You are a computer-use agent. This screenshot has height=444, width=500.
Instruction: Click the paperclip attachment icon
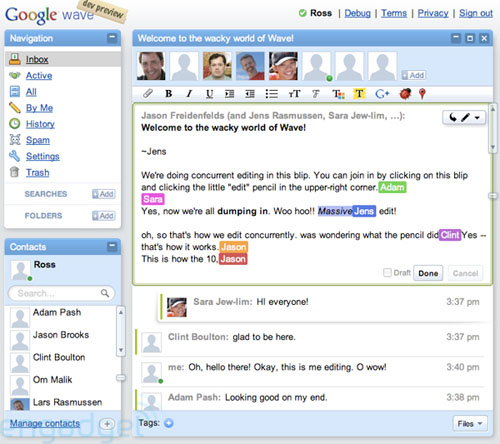click(x=148, y=94)
